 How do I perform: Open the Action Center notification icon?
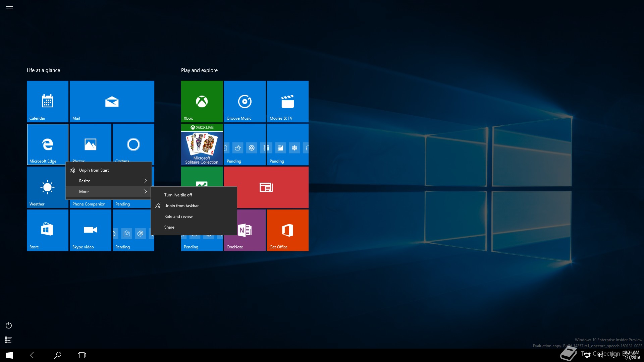tap(614, 355)
